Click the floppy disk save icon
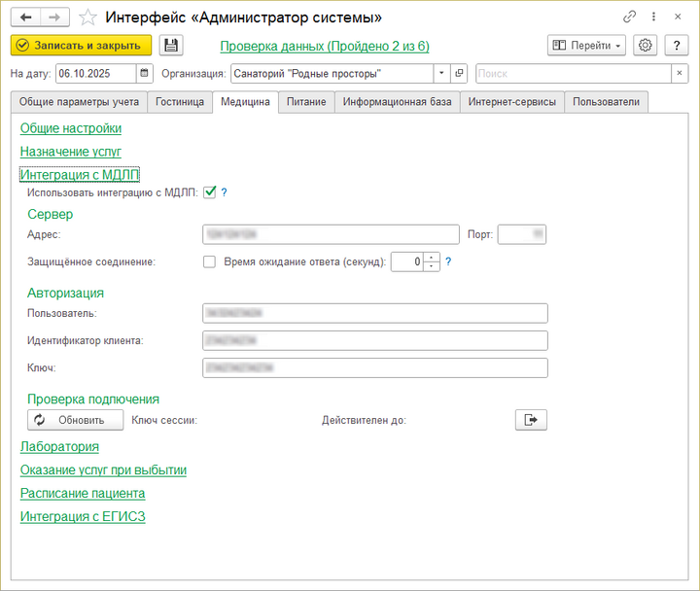 click(171, 46)
